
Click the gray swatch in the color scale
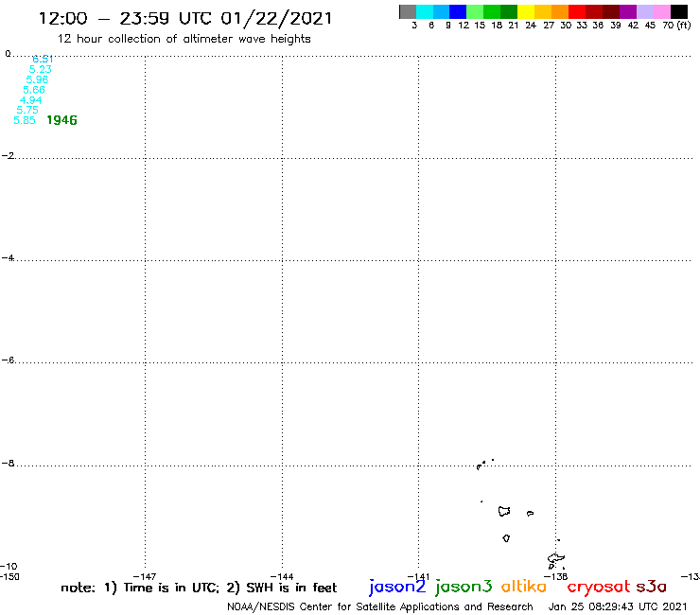[408, 11]
